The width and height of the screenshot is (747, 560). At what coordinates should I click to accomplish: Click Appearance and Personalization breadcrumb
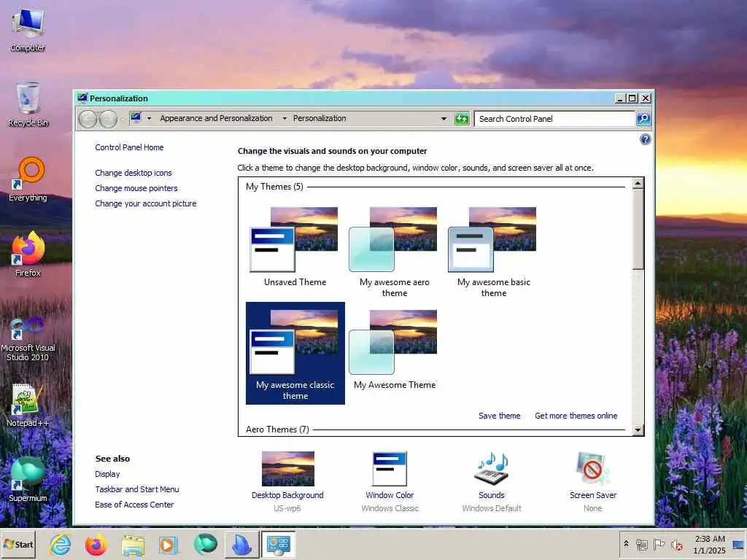(x=216, y=119)
